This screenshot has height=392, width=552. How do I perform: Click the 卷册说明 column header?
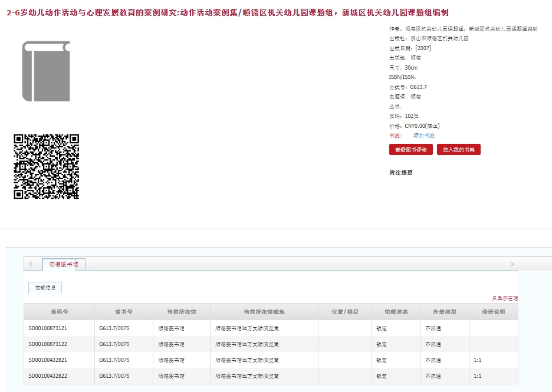pos(493,312)
